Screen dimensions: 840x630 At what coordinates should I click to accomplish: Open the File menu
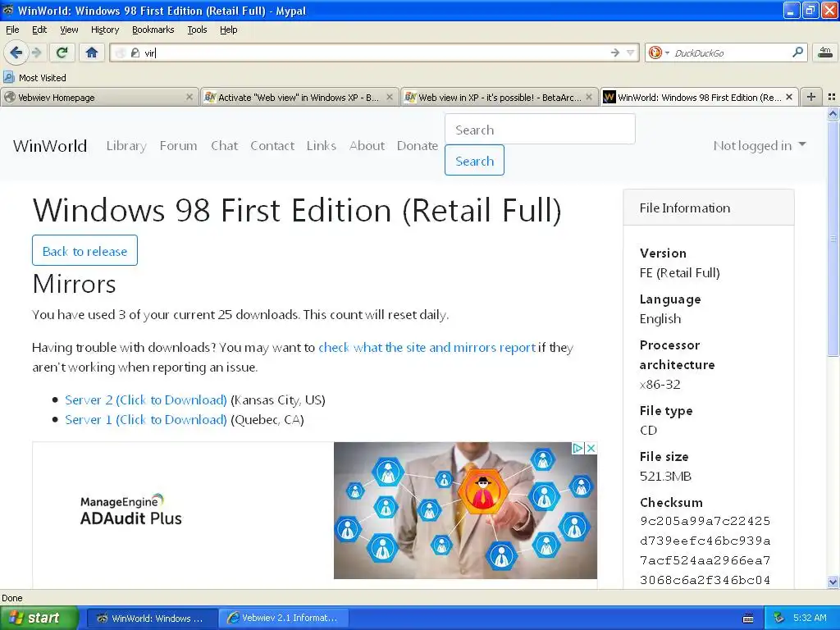click(12, 30)
